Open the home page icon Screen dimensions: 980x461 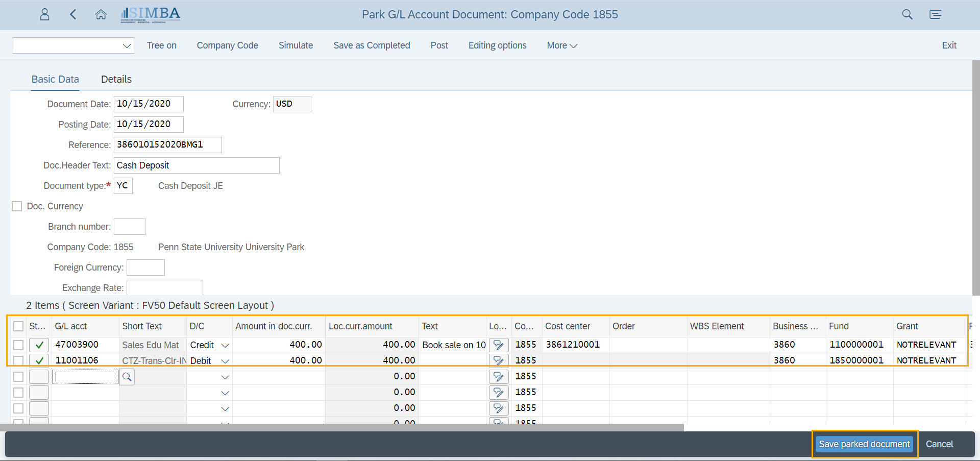101,14
